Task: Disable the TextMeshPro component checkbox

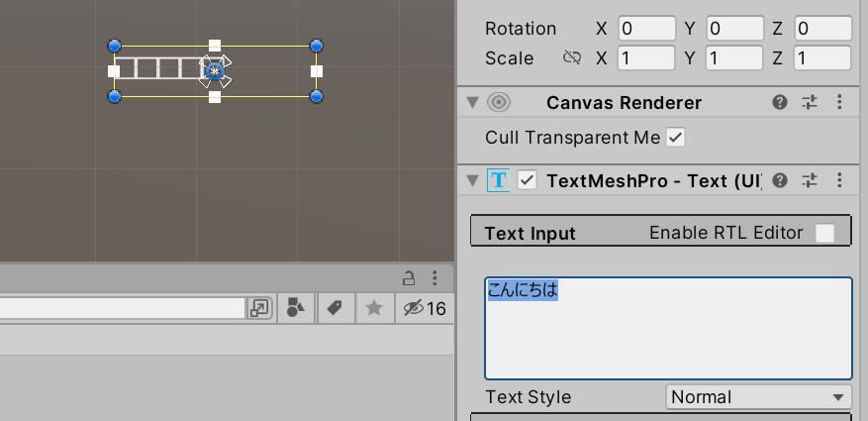Action: 528,180
